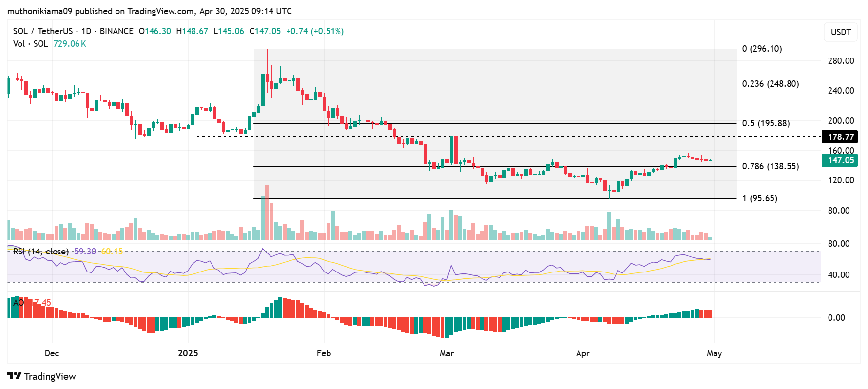This screenshot has height=389, width=868.
Task: Click the 0.5 (195.88) Fibonacci label
Action: pos(766,123)
